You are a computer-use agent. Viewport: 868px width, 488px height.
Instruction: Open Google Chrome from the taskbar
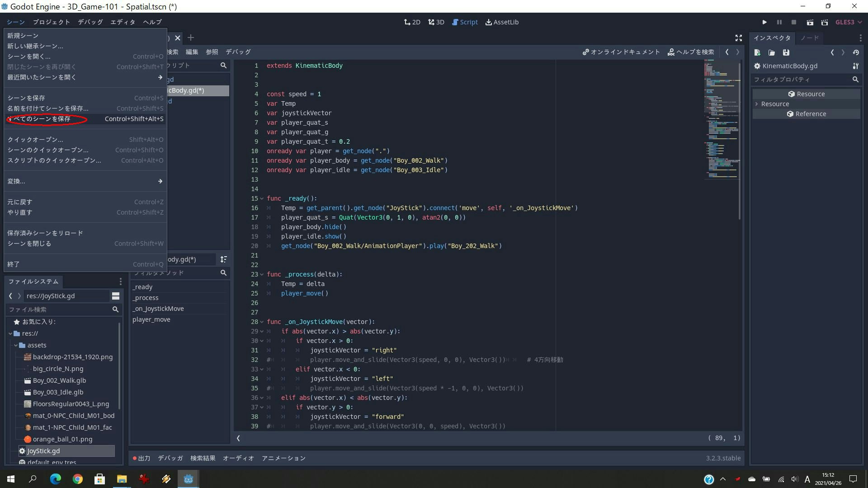pyautogui.click(x=77, y=479)
